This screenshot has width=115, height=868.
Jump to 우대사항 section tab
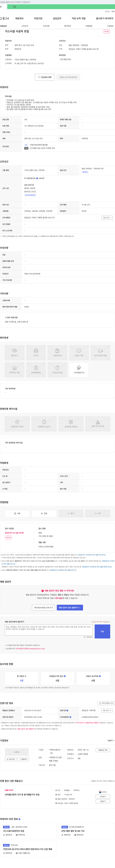click(x=46, y=26)
